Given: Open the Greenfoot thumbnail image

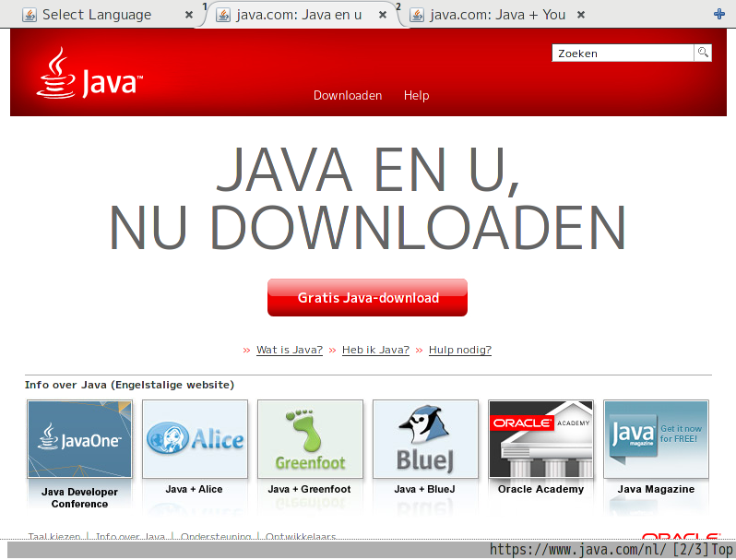Looking at the screenshot, I should click(310, 439).
